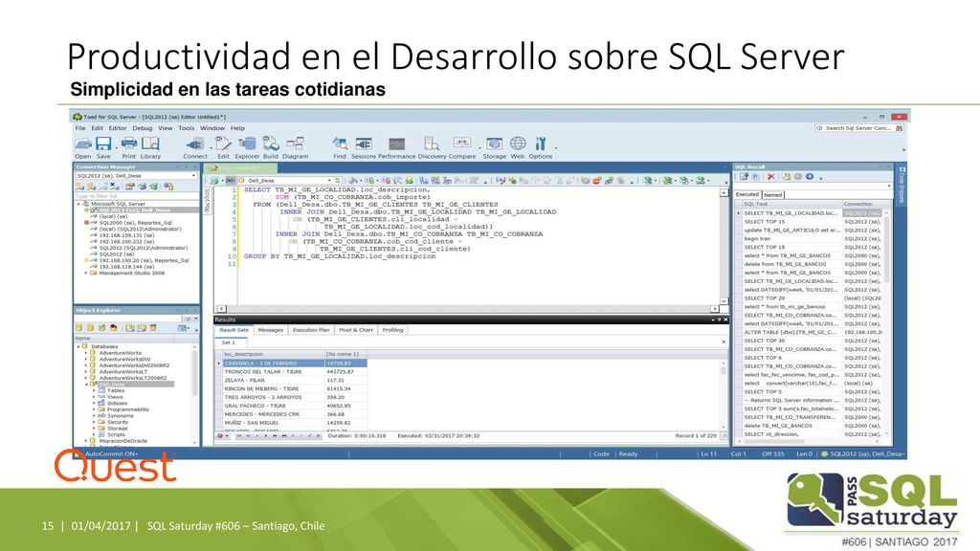Select connection 192.168.159.131 (sa)
980x551 pixels.
(127, 235)
